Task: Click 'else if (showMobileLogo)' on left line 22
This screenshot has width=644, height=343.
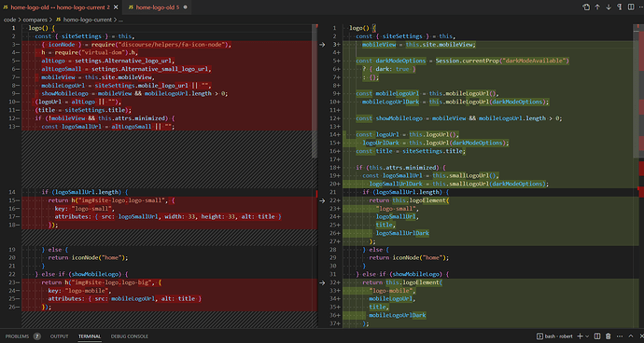Action: [x=85, y=274]
